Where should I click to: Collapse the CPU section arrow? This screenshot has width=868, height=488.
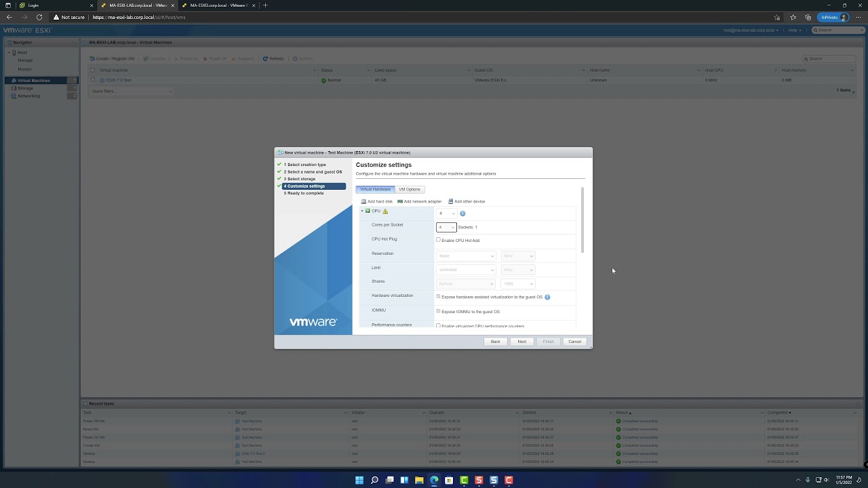point(362,211)
